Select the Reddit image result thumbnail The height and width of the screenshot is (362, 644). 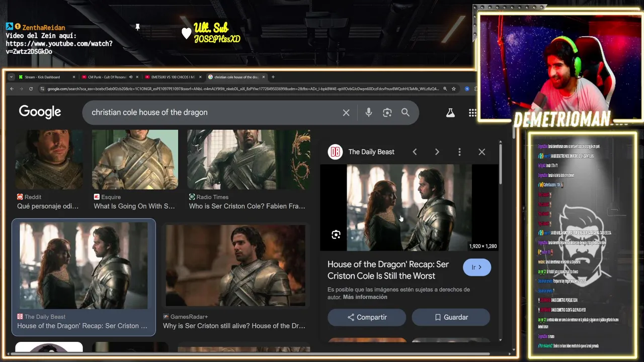49,159
